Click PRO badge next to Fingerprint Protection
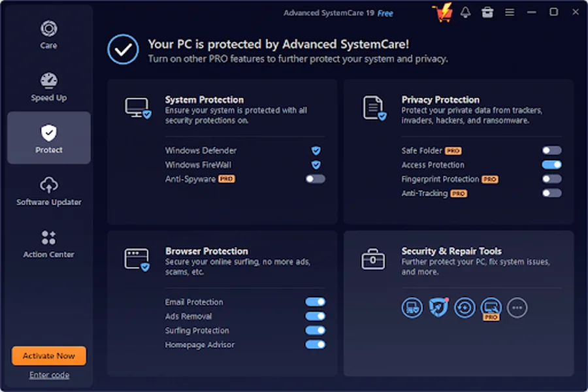This screenshot has height=392, width=588. (x=490, y=179)
